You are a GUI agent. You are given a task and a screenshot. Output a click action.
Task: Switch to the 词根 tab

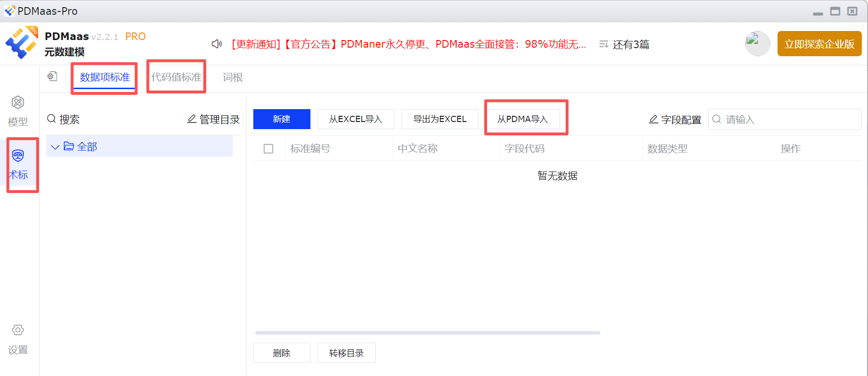(x=233, y=77)
